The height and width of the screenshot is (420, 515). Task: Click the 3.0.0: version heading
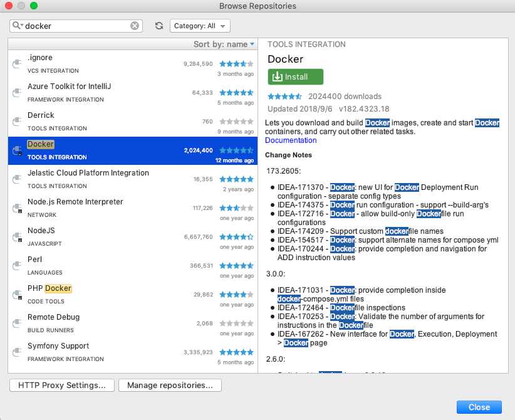(276, 274)
